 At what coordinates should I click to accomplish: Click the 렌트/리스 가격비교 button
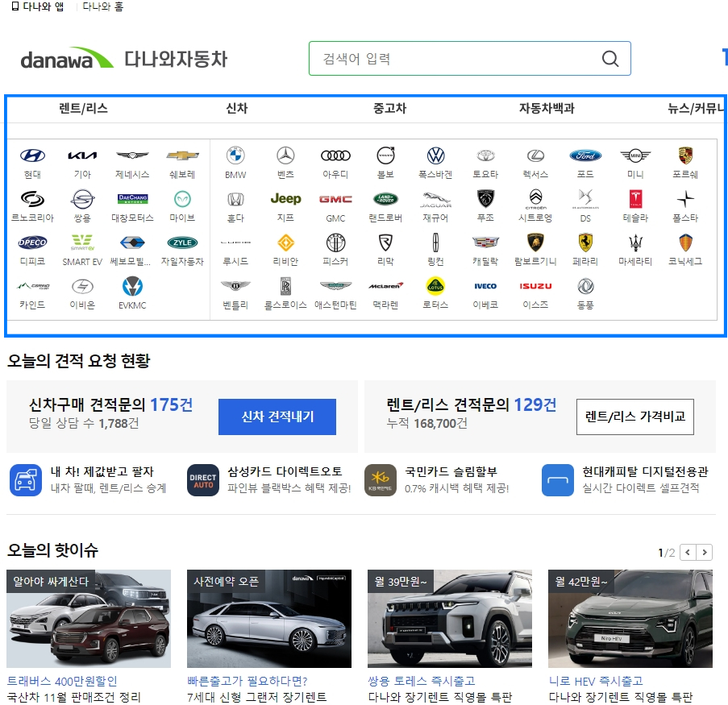click(x=635, y=417)
